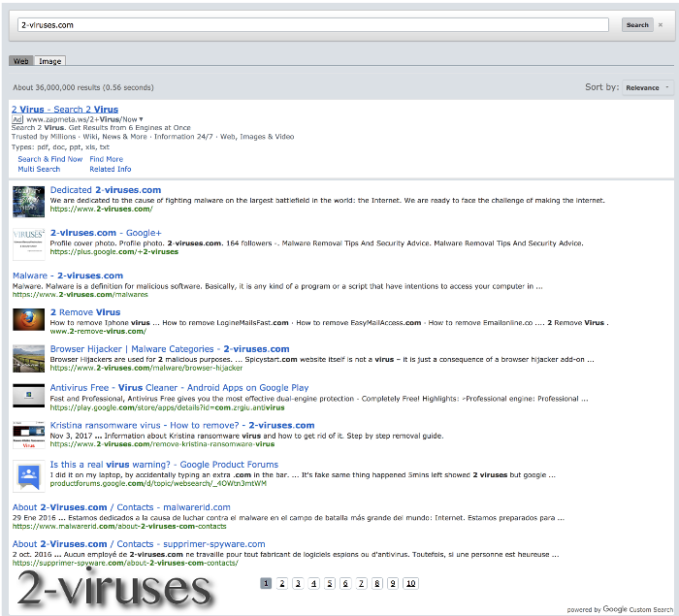Open the '2-viruses.com - Google+' result
679x616 pixels.
coord(106,233)
